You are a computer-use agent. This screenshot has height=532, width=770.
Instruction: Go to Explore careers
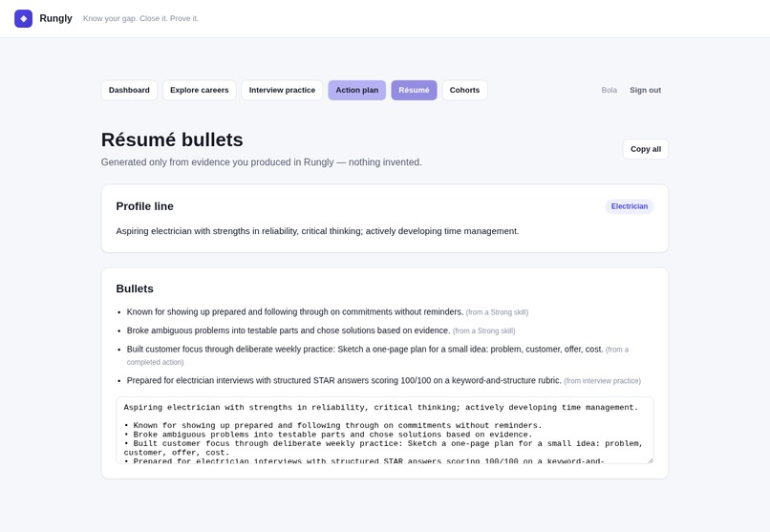[200, 91]
